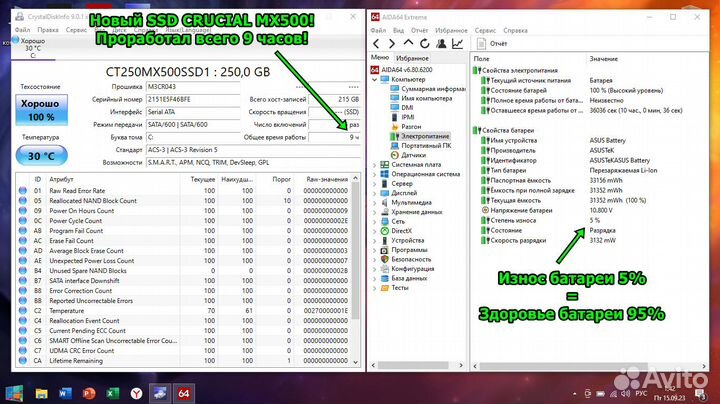
Task: Expand the Системная плата node
Action: click(374, 165)
